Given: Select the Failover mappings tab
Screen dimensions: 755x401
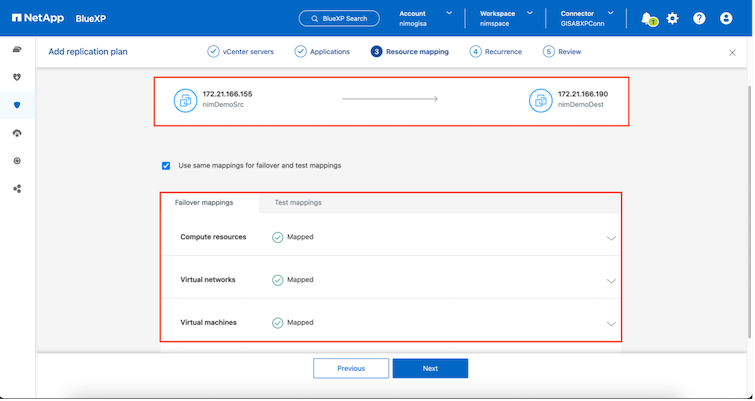Looking at the screenshot, I should 204,202.
